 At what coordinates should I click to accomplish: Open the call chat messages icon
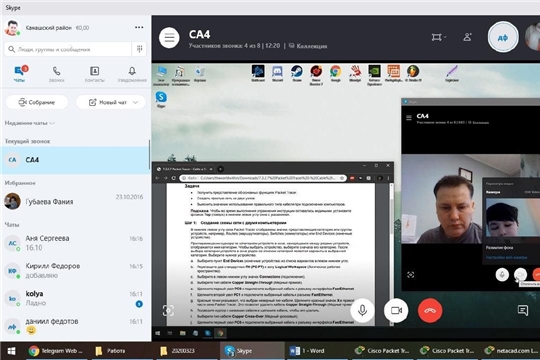[523, 310]
